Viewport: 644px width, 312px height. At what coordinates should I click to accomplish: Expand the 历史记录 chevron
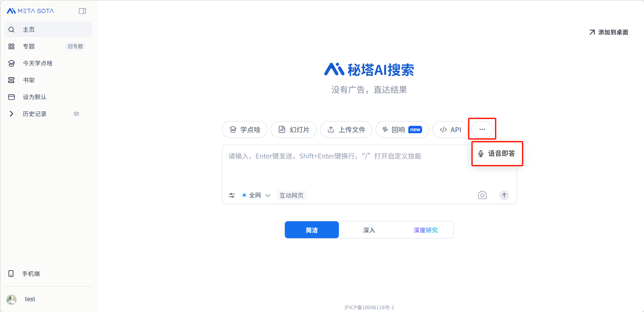click(11, 114)
